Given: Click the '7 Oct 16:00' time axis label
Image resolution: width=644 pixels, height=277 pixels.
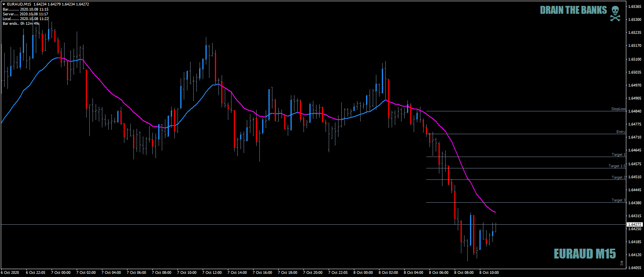Looking at the screenshot, I should point(262,273).
